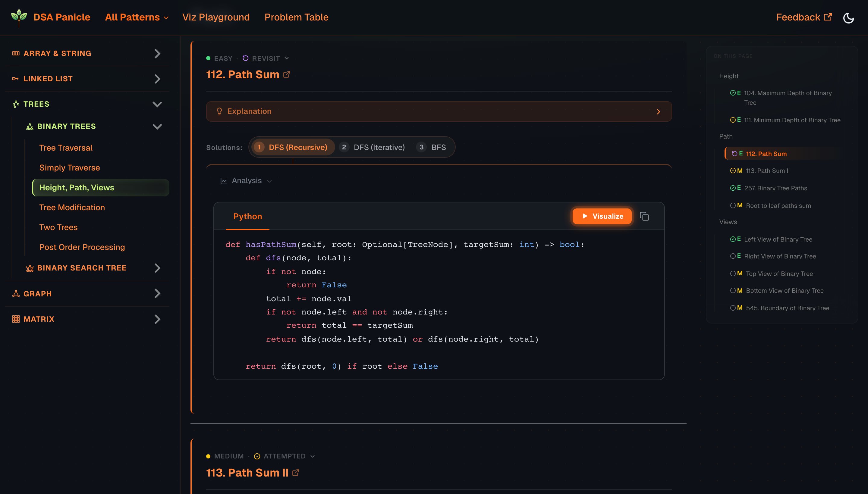
Task: Click the status circle for Bottom View of Binary Tree
Action: (733, 290)
